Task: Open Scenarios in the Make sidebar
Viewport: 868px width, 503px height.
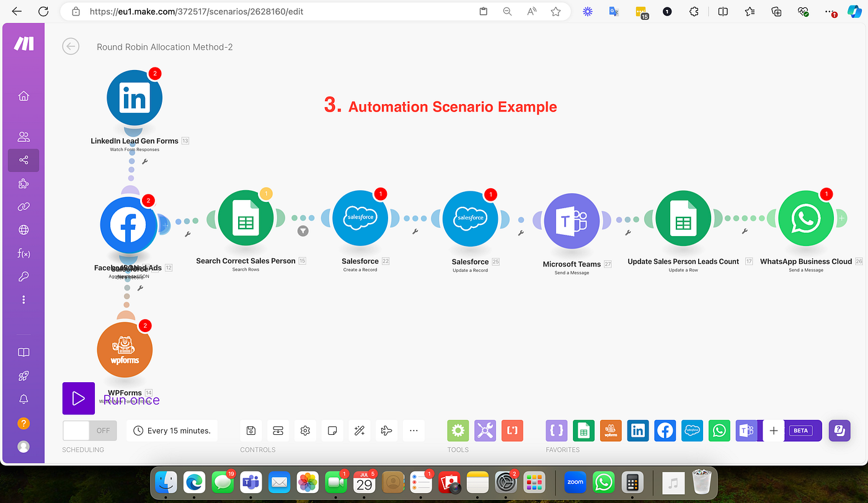Action: (x=24, y=160)
